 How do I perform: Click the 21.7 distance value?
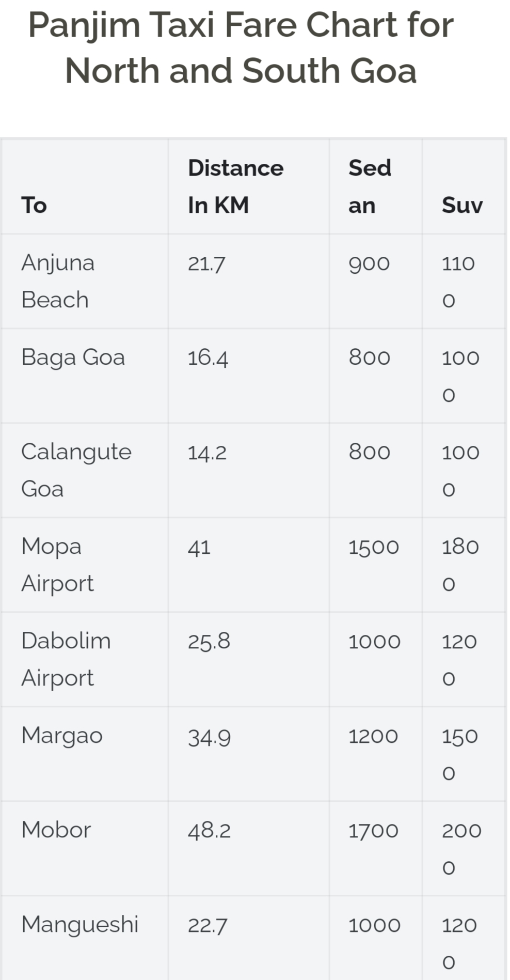[x=206, y=263]
